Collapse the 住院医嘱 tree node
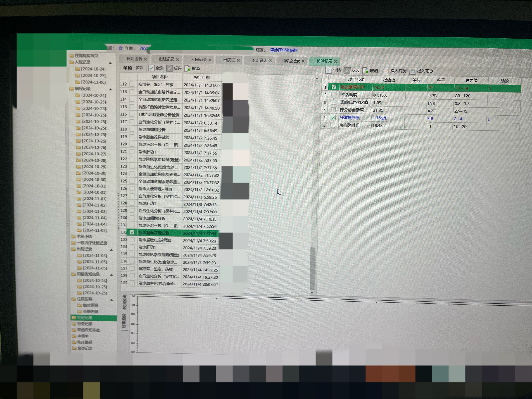532x399 pixels. click(x=112, y=300)
